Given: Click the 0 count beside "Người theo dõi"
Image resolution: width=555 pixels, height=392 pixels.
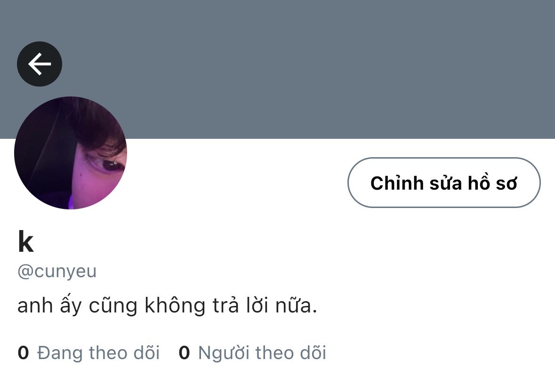Looking at the screenshot, I should click(184, 353).
